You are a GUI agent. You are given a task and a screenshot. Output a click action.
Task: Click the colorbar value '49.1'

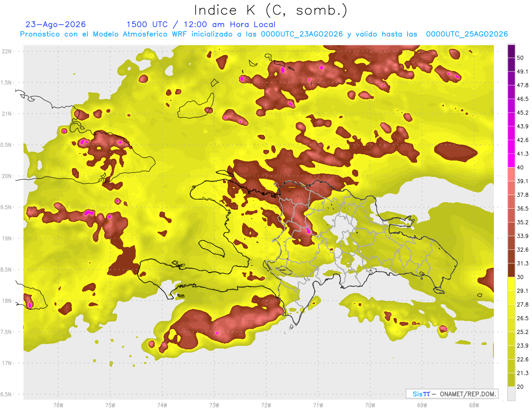(x=522, y=71)
